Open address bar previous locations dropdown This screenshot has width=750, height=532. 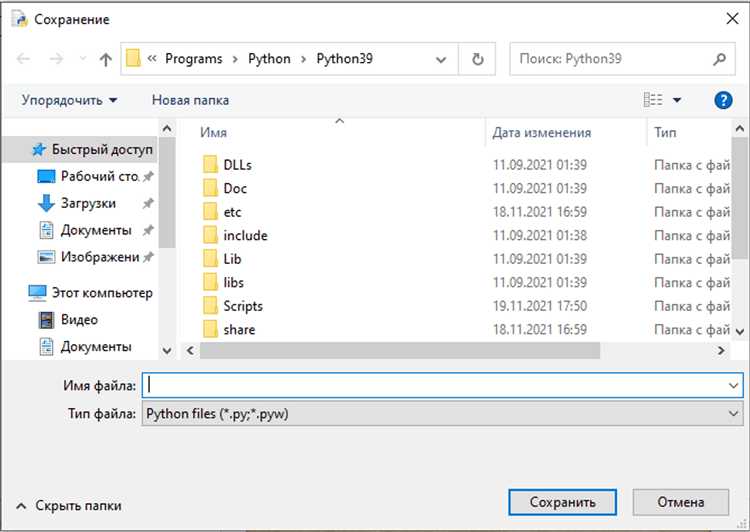(441, 60)
